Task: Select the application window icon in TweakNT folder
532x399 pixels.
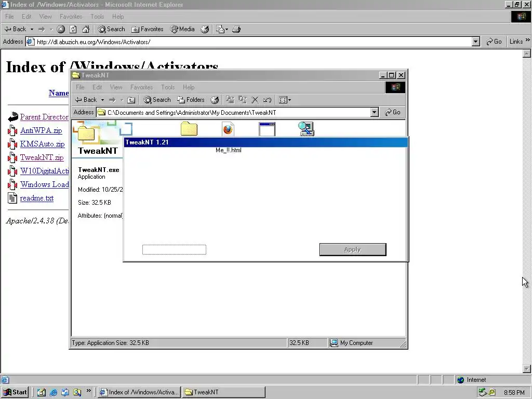Action: tap(267, 129)
